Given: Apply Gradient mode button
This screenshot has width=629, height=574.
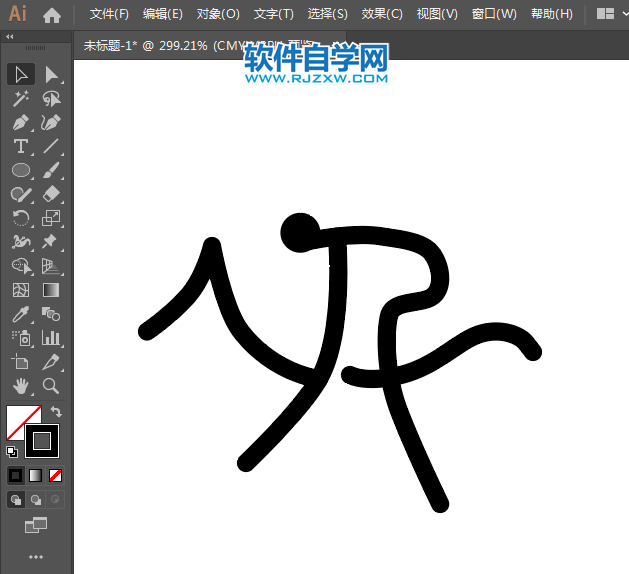Looking at the screenshot, I should (x=35, y=476).
